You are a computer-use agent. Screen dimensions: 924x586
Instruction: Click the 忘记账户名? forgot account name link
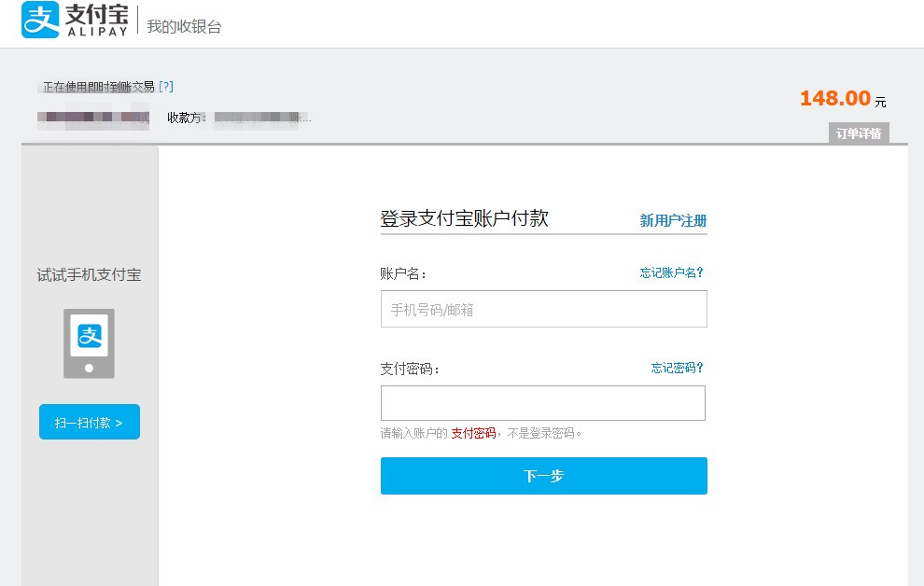[672, 272]
